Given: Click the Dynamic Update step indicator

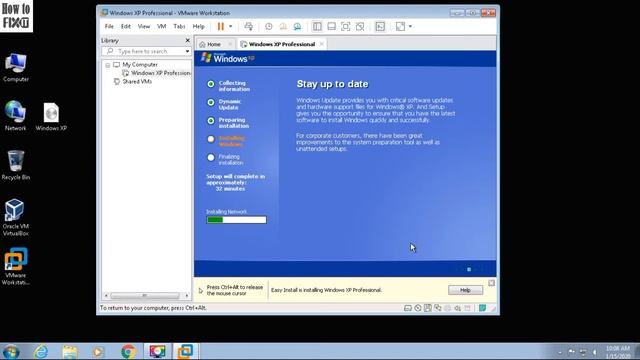Looking at the screenshot, I should pyautogui.click(x=211, y=102).
